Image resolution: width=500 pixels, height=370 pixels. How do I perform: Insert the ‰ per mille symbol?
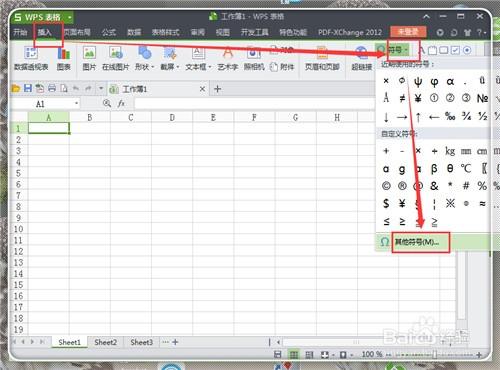pyautogui.click(x=450, y=116)
